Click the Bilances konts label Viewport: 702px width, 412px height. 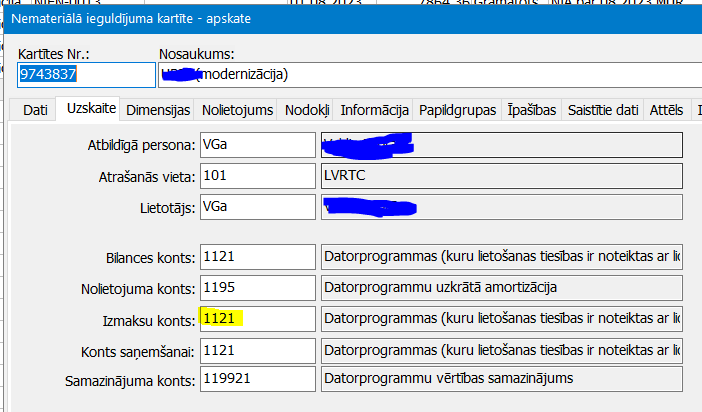(150, 258)
